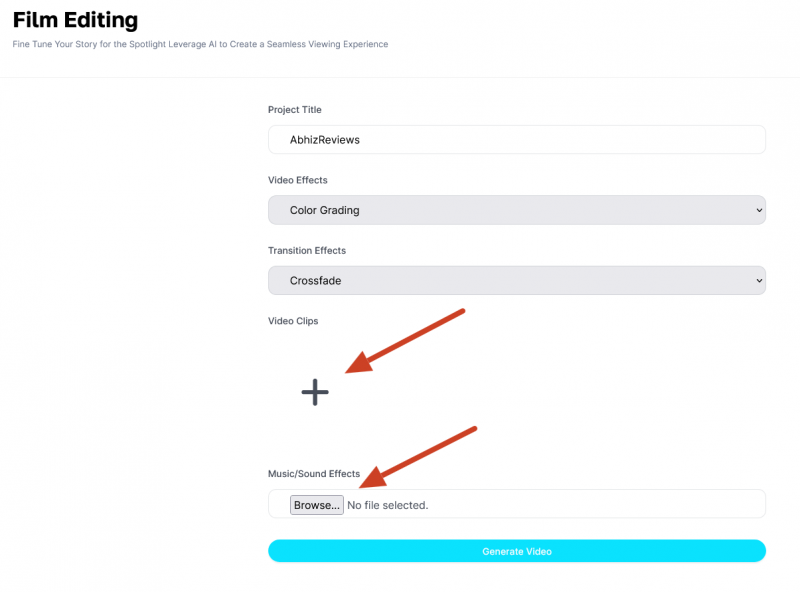Click the red arrow pointing at Browse button
Screen dimensions: 800x592
point(418,457)
